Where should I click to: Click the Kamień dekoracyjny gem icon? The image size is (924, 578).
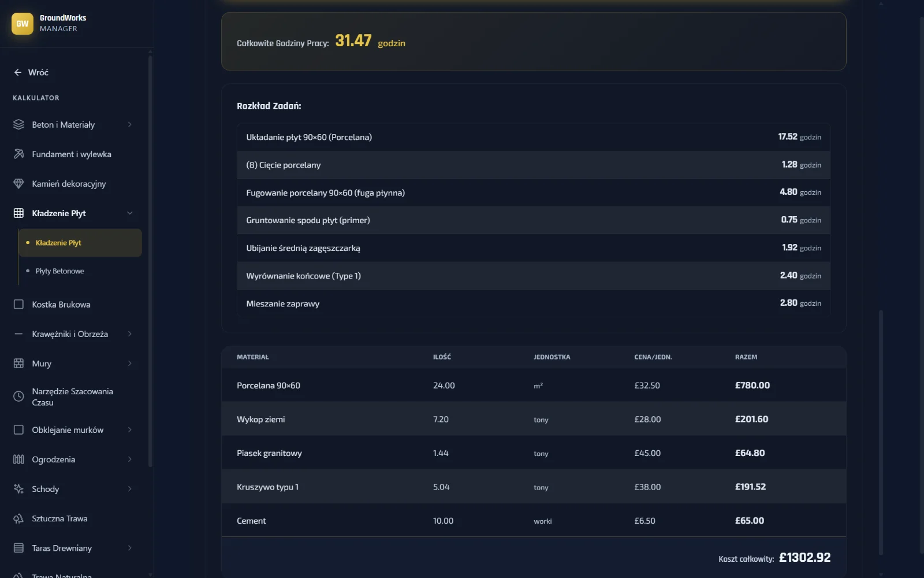click(x=18, y=183)
